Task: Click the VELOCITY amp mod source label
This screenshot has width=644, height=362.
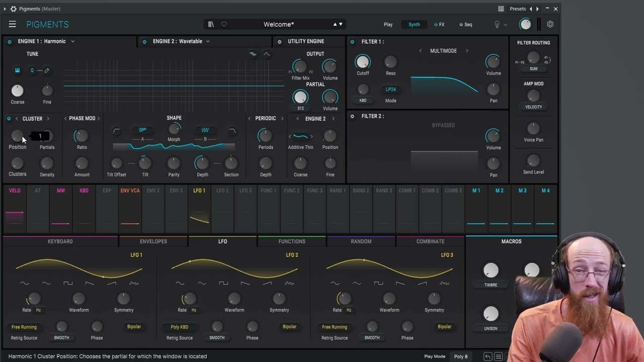Action: [x=533, y=107]
